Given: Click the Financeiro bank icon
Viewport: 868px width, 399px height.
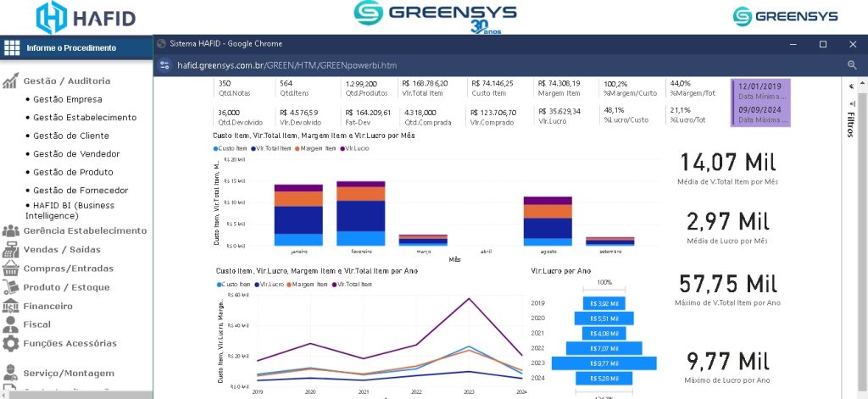Looking at the screenshot, I should tap(10, 306).
